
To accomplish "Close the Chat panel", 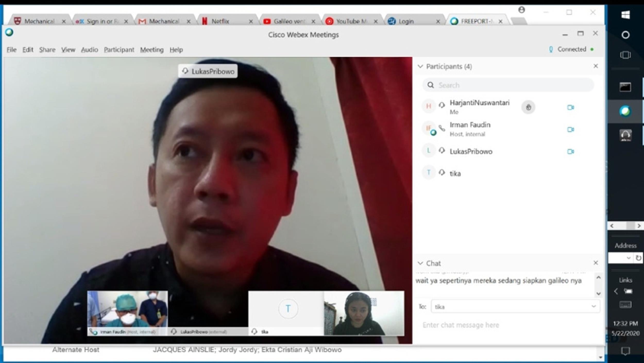I will [596, 263].
